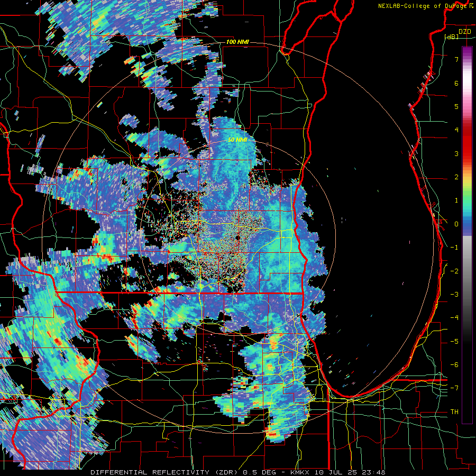476x476 pixels.
Task: Click the "TH" label on the color scale
Action: pyautogui.click(x=454, y=412)
